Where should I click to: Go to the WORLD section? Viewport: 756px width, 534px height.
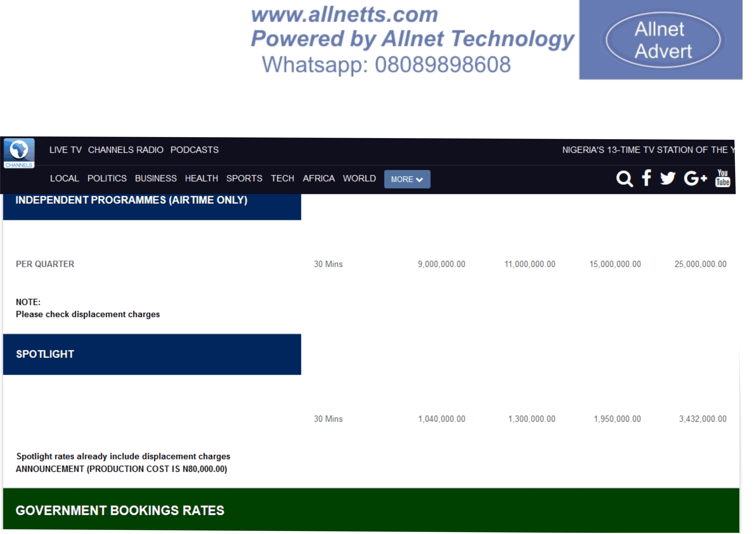[x=360, y=179]
